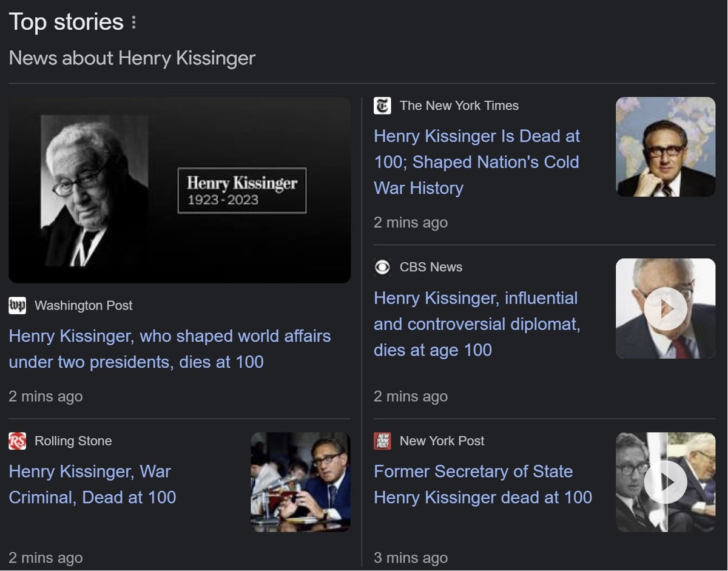Click the Washington Post logo icon
This screenshot has width=728, height=571.
(18, 305)
